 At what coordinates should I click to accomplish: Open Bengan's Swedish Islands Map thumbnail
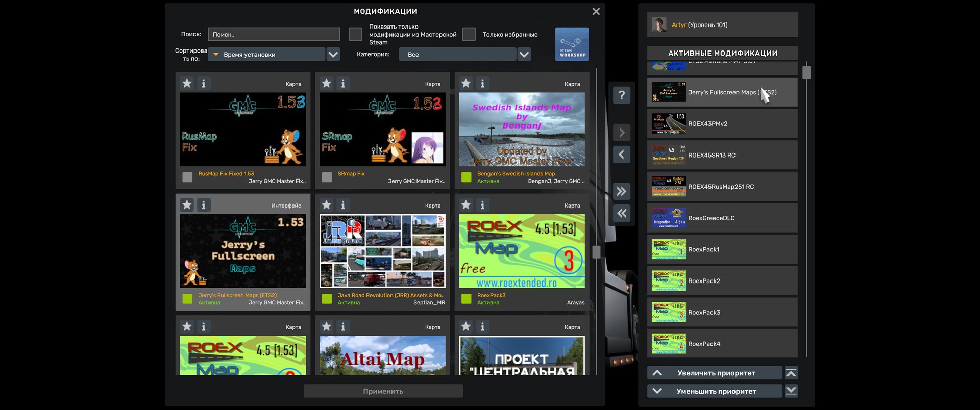click(522, 129)
